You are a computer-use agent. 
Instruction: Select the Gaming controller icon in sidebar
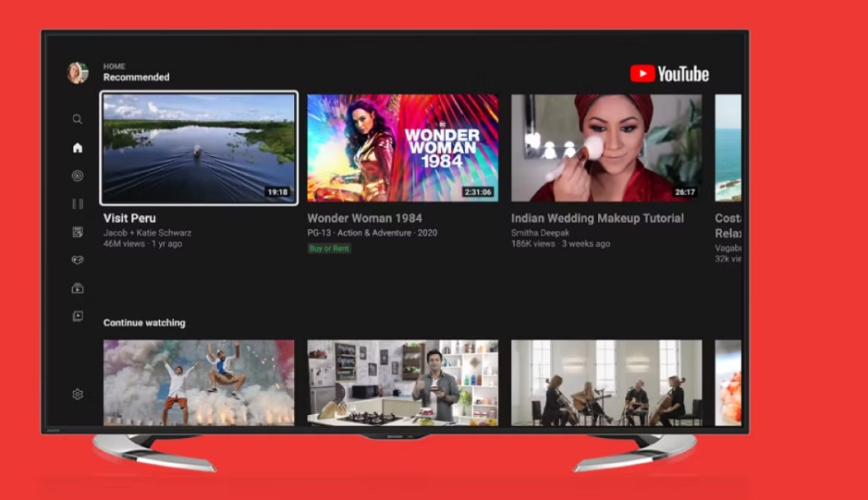click(x=78, y=261)
